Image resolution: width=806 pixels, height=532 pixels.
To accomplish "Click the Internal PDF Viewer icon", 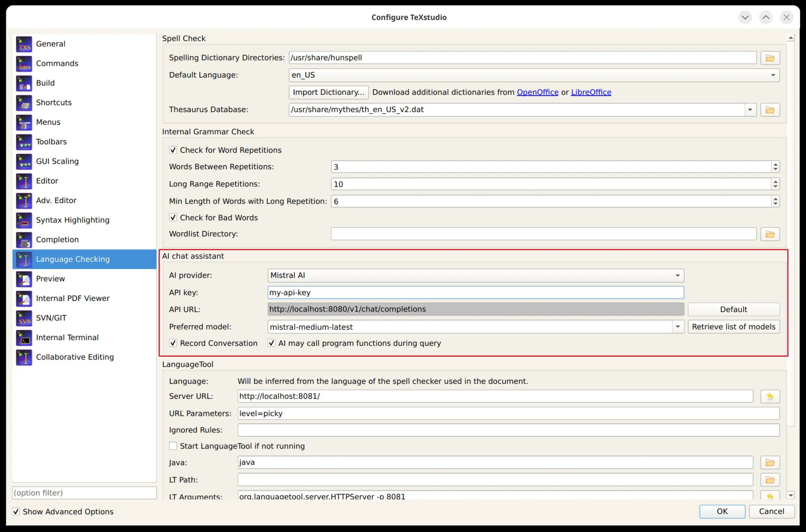I will pos(24,299).
